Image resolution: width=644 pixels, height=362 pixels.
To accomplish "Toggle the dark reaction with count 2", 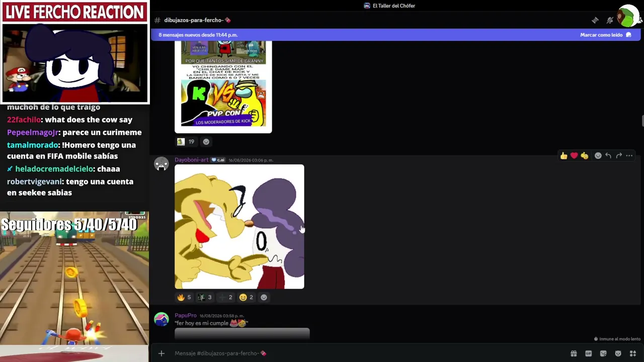I will (x=225, y=297).
